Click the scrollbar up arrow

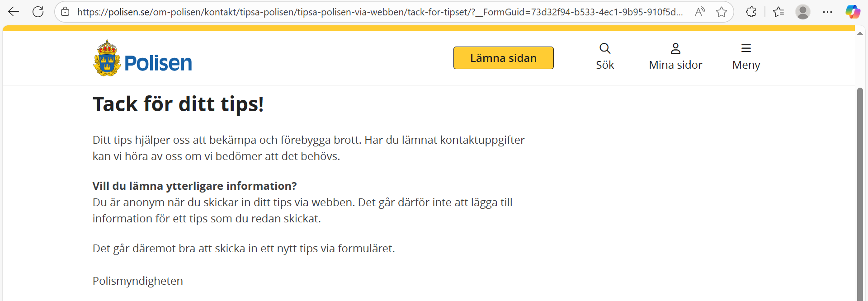[x=860, y=34]
